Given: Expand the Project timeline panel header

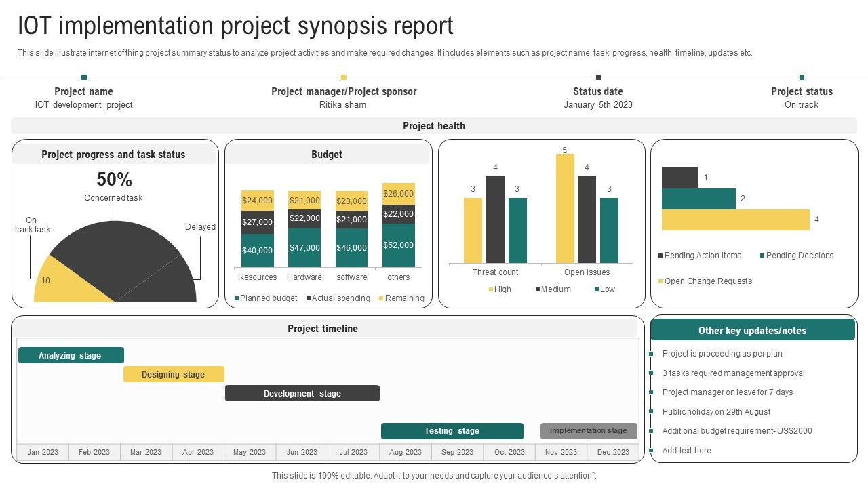Looking at the screenshot, I should 323,329.
